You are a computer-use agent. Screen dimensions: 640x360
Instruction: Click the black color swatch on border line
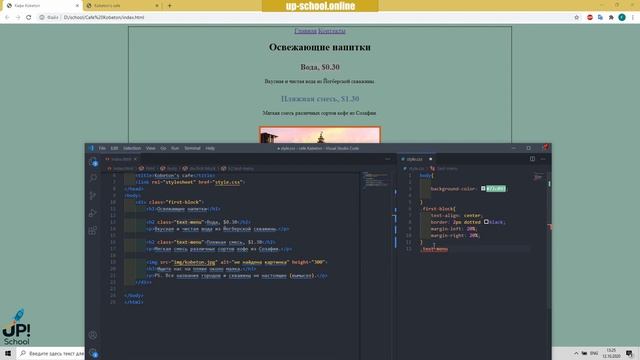pos(486,222)
